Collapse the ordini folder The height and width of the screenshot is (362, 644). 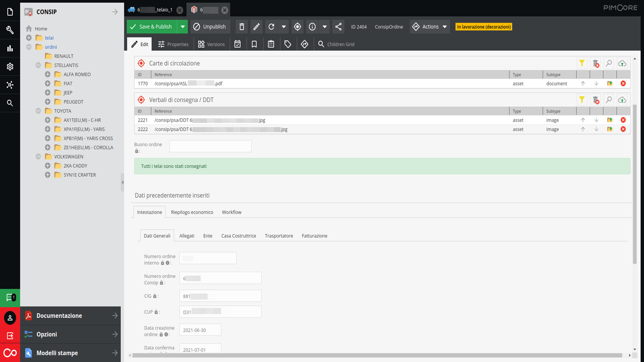pyautogui.click(x=29, y=47)
